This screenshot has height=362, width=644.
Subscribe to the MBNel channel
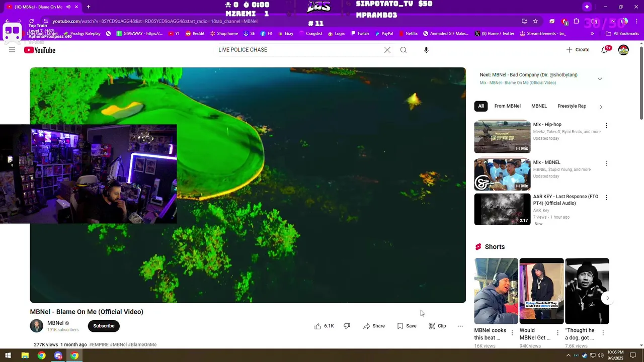104,326
